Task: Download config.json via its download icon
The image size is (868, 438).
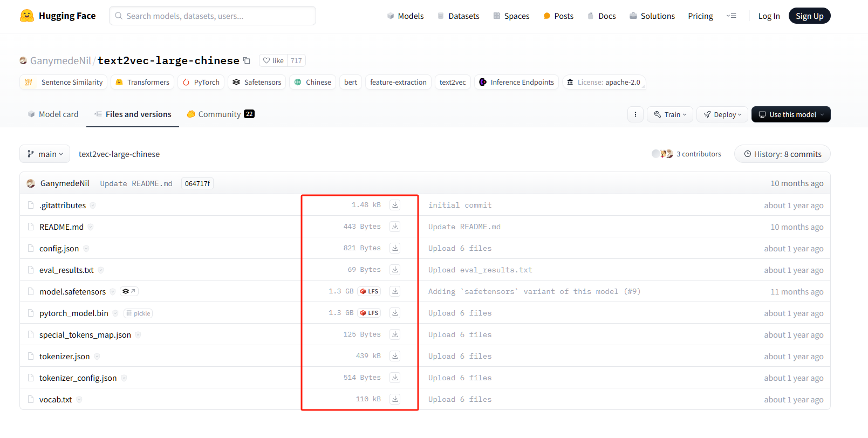Action: [395, 248]
